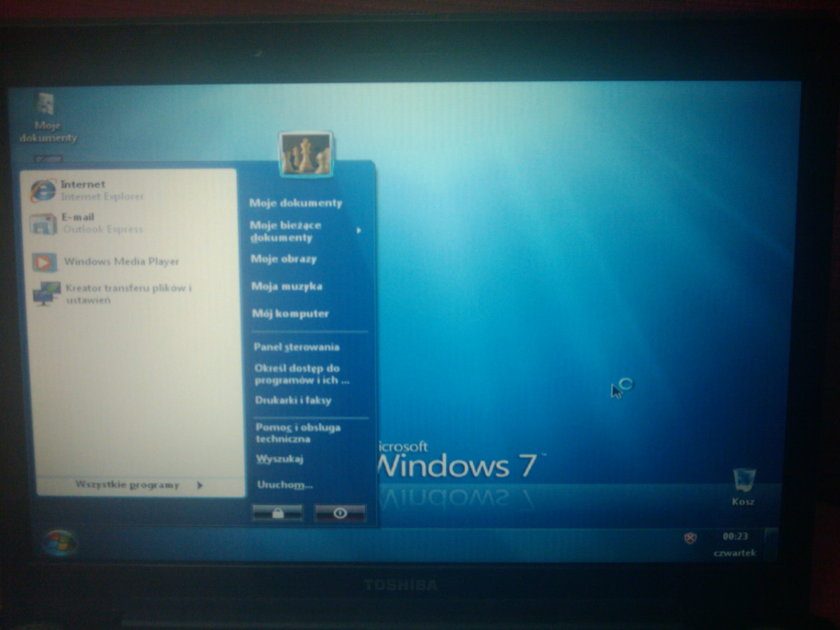Expand Moje bieżące dokumenty submenu arrow
840x630 pixels.
(359, 231)
